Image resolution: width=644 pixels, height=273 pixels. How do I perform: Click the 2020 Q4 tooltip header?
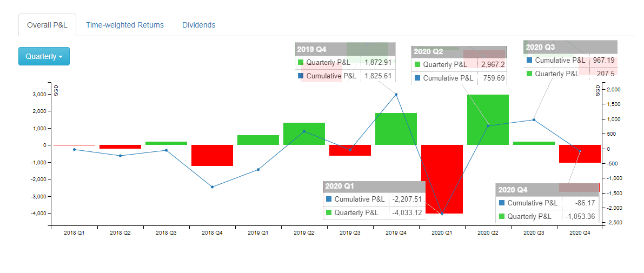point(548,190)
